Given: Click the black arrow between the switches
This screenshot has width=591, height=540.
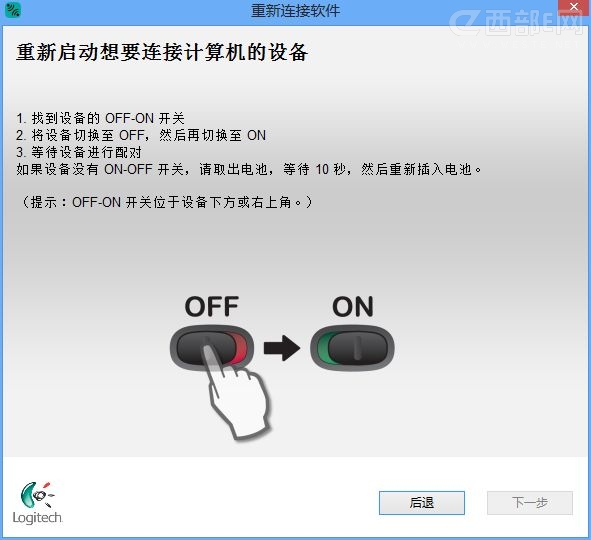Looking at the screenshot, I should tap(282, 348).
